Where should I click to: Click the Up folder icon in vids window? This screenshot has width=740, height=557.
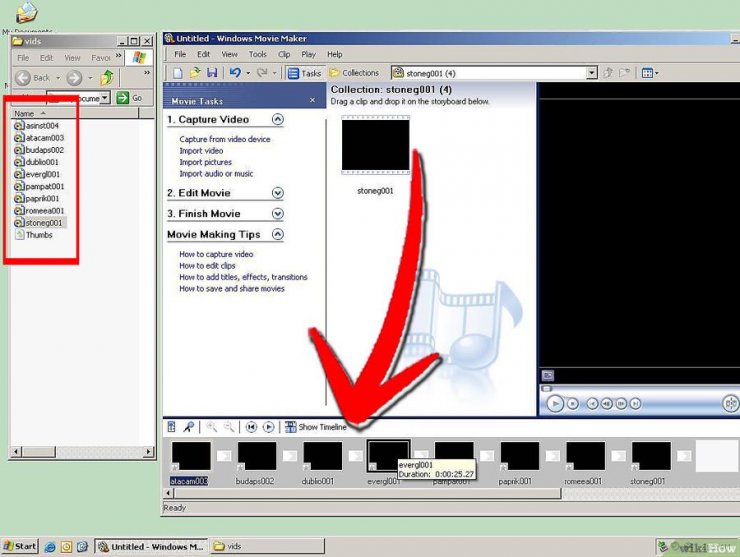[x=107, y=77]
